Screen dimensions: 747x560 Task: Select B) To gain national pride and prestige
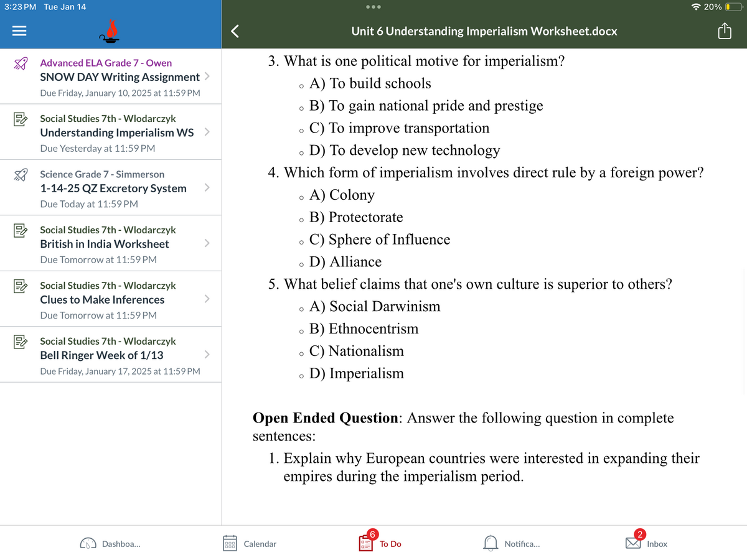(x=426, y=106)
